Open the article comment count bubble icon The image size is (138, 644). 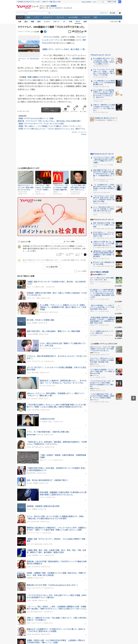point(32,32)
